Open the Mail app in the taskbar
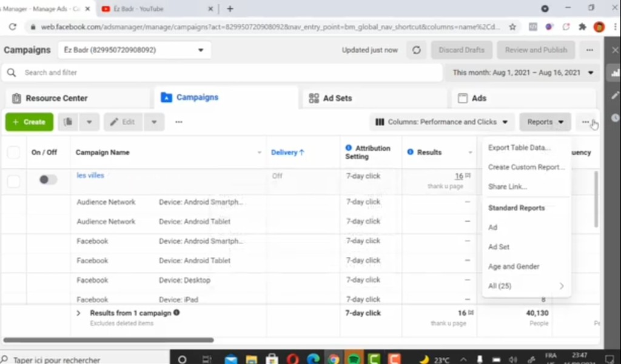This screenshot has height=364, width=621. [231, 359]
